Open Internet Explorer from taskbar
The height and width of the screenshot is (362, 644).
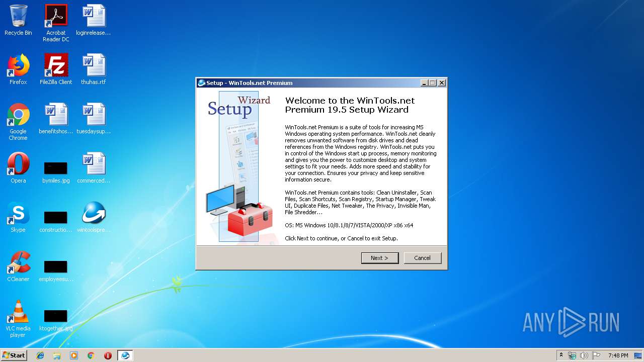(x=40, y=355)
